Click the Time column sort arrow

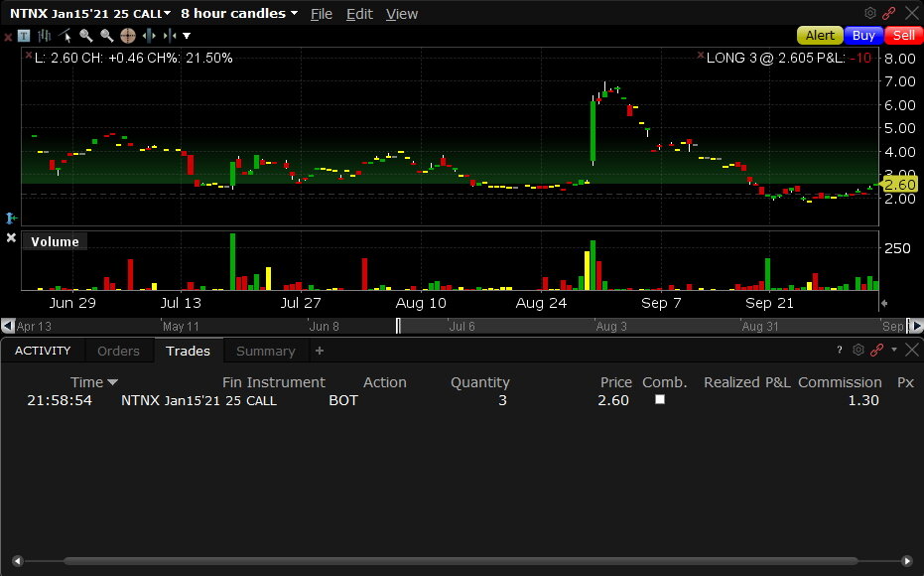pyautogui.click(x=112, y=382)
